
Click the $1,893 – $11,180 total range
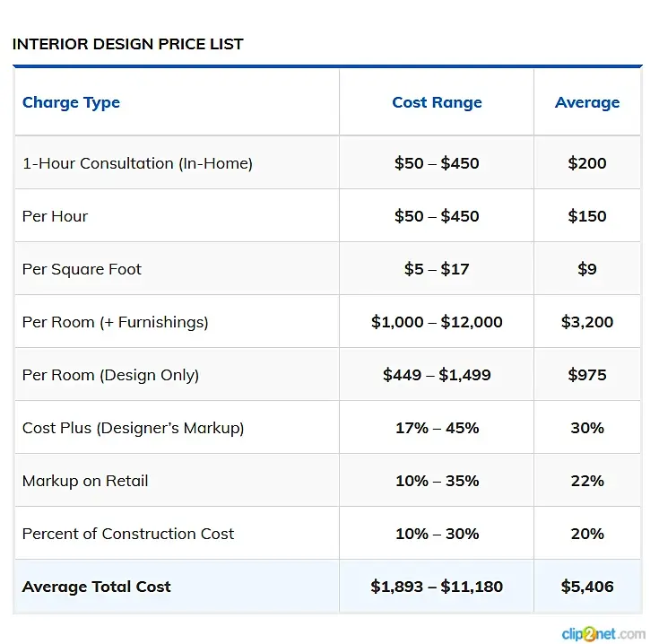point(437,587)
